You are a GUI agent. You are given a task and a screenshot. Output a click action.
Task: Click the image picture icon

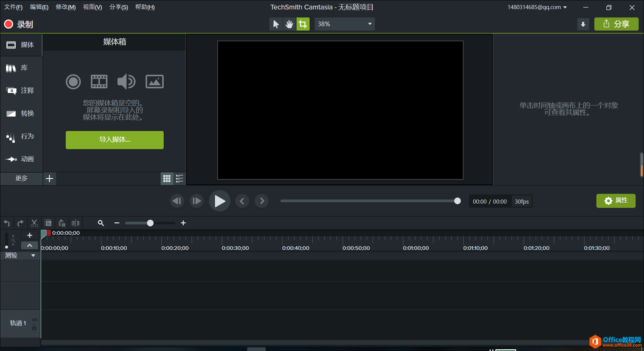(155, 82)
